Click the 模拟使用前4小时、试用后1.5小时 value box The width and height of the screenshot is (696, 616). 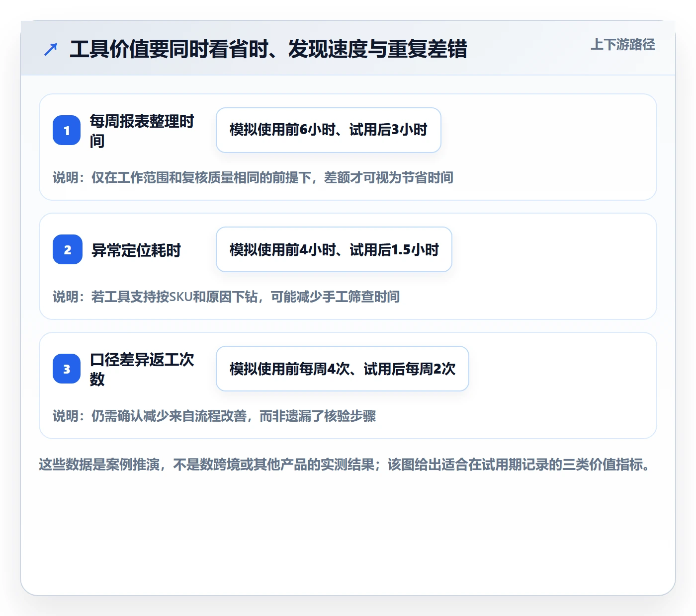coord(334,249)
